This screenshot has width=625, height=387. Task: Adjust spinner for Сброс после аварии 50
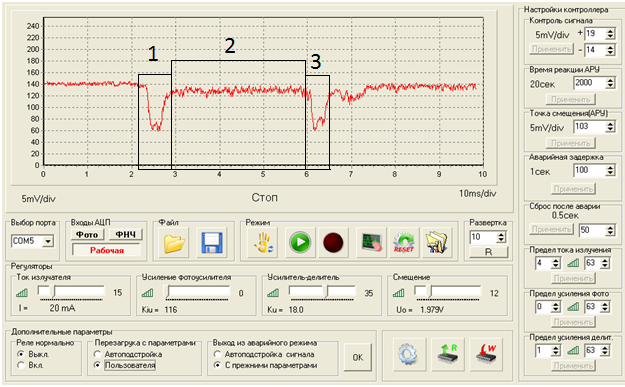pyautogui.click(x=610, y=230)
